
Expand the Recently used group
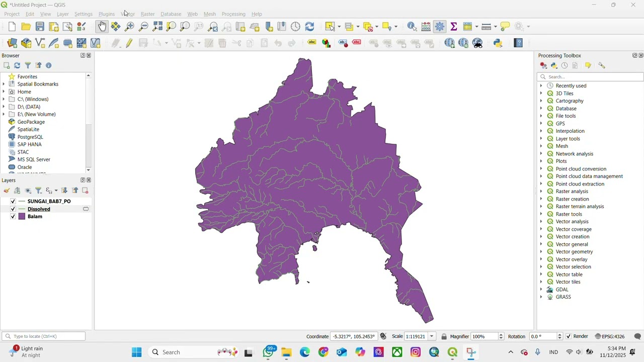click(x=541, y=85)
